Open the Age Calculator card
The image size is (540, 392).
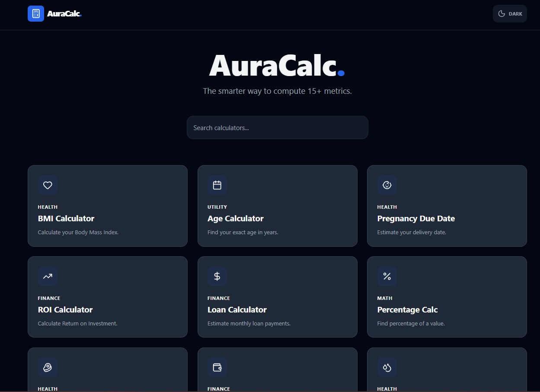(277, 206)
